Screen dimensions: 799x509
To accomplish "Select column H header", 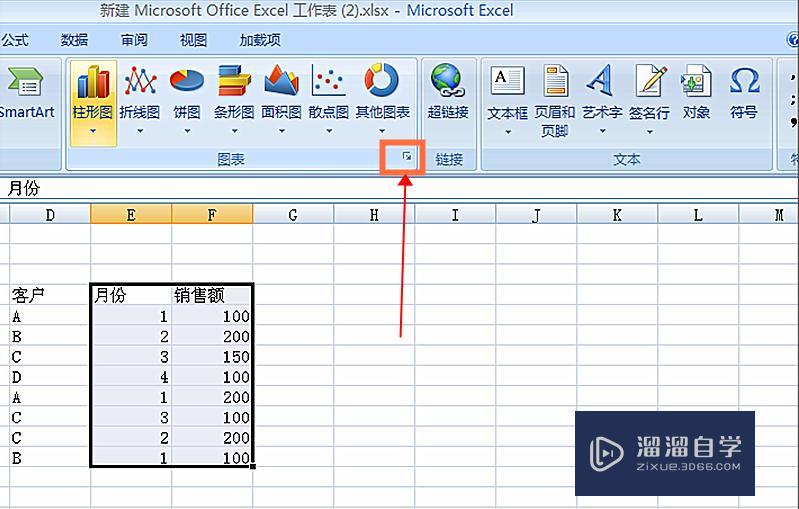I will tap(374, 215).
